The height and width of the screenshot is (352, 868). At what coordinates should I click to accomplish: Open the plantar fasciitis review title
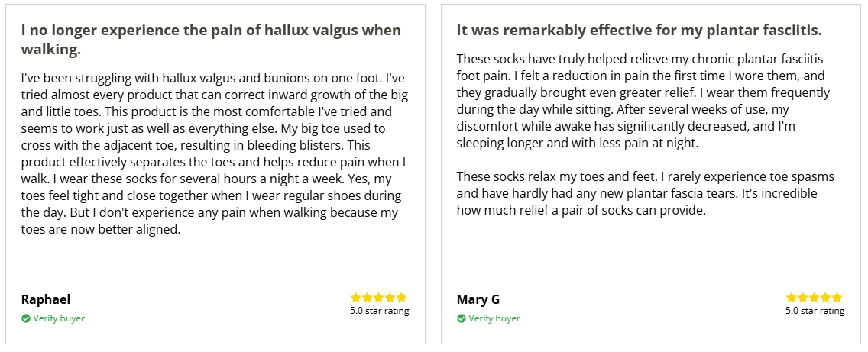[639, 31]
